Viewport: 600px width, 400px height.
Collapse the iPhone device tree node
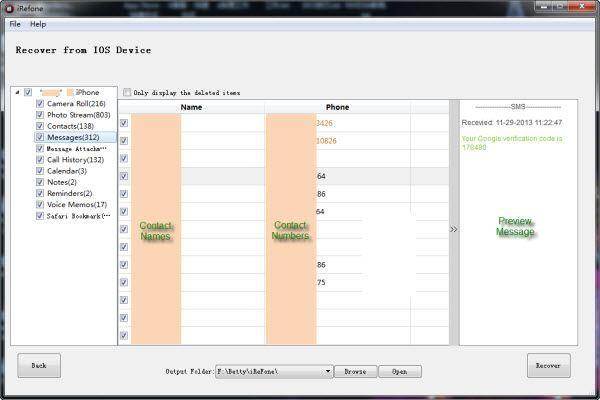(17, 92)
